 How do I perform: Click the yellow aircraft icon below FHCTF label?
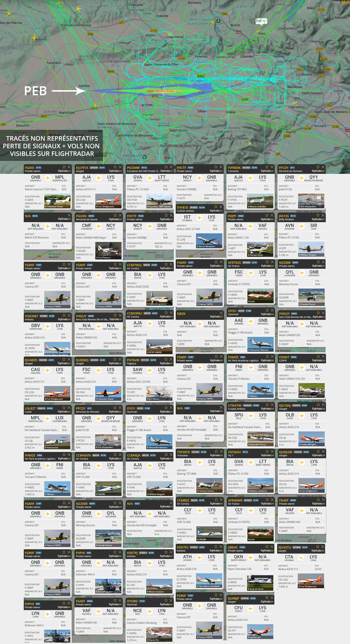click(x=259, y=31)
